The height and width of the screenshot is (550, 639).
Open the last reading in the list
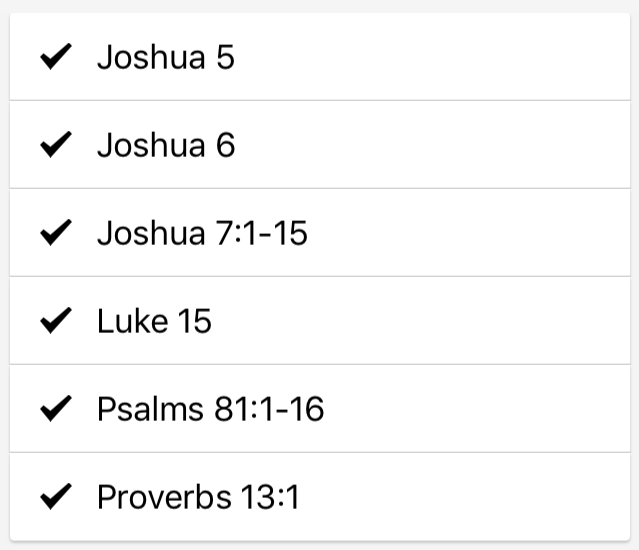point(198,497)
